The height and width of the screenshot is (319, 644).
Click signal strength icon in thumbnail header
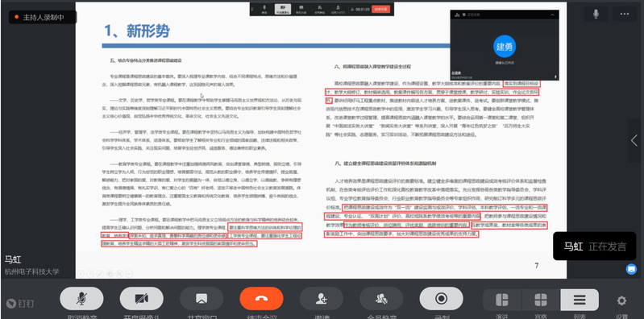pyautogui.click(x=457, y=14)
